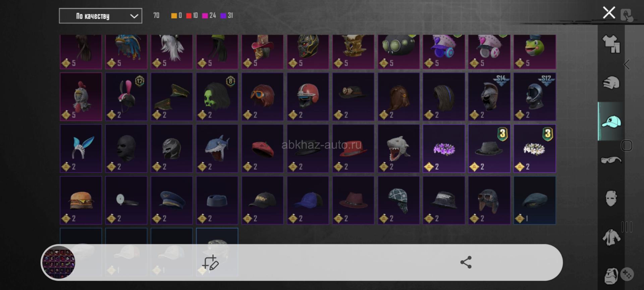644x290 pixels.
Task: Switch to the sunglasses category
Action: click(x=611, y=160)
